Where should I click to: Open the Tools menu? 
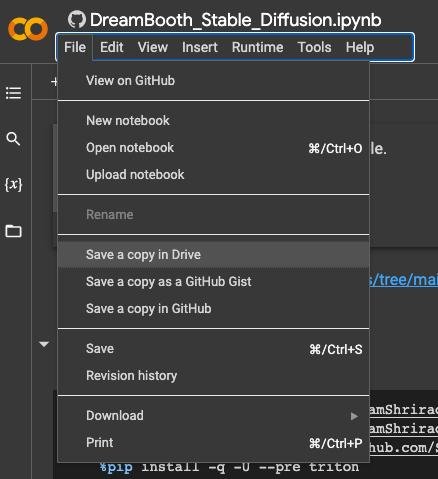314,47
